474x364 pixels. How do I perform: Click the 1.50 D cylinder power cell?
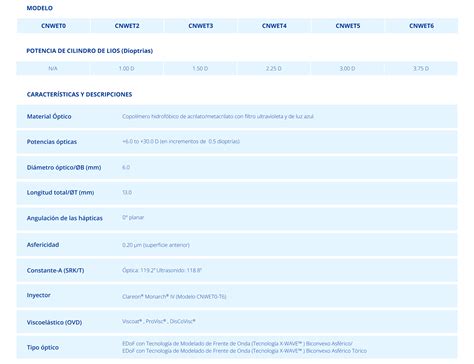coord(200,68)
